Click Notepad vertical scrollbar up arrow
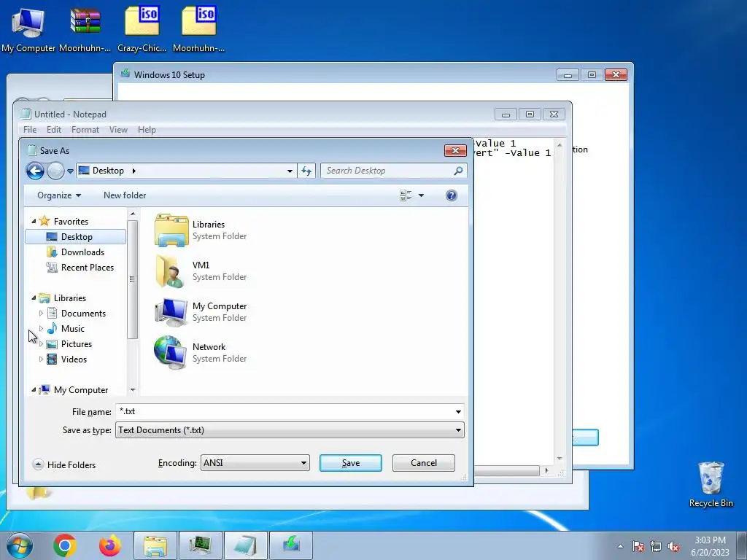 pyautogui.click(x=560, y=145)
